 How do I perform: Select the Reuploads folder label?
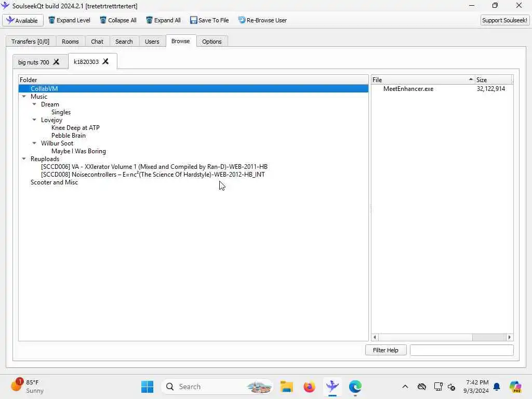click(45, 159)
